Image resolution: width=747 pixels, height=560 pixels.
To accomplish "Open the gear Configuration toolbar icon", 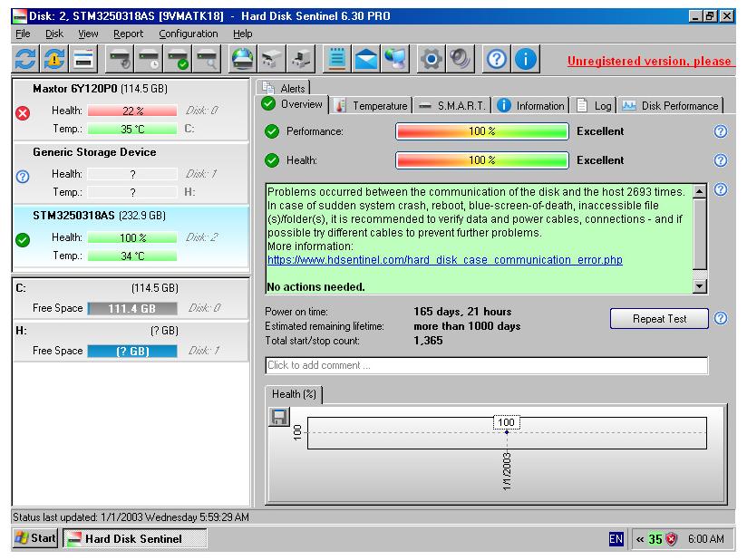I will coord(431,60).
